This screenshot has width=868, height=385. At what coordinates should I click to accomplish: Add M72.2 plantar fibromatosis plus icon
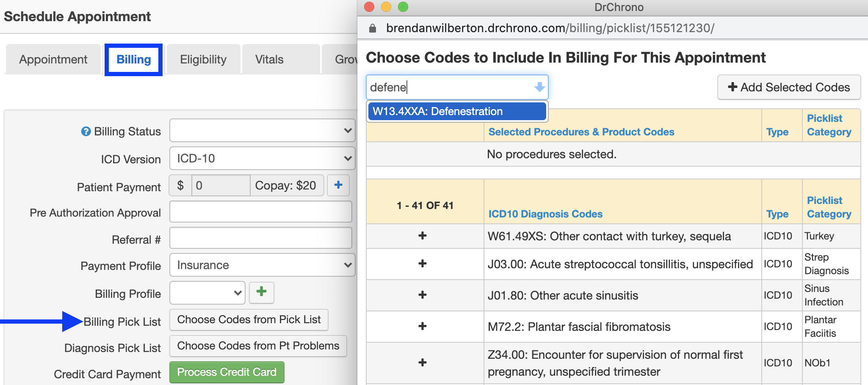tap(422, 326)
